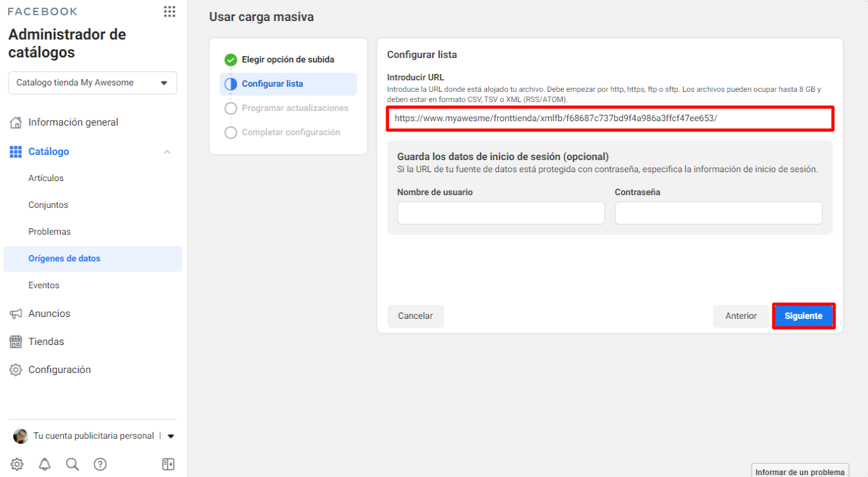Click the Completar configuración step circle
The width and height of the screenshot is (868, 477).
point(231,133)
